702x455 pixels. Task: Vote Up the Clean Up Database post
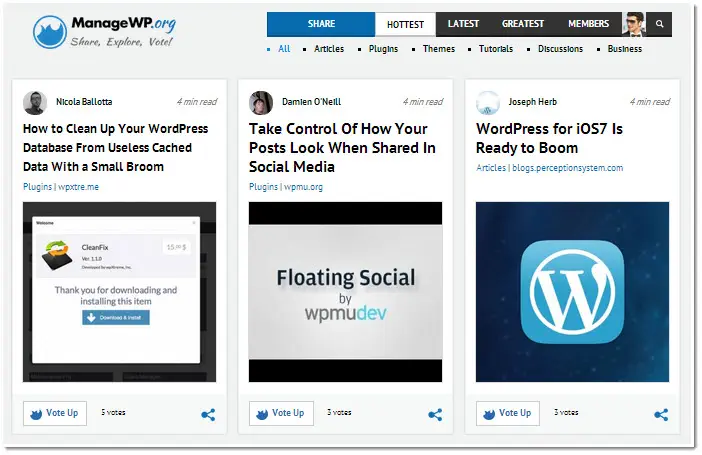(55, 413)
